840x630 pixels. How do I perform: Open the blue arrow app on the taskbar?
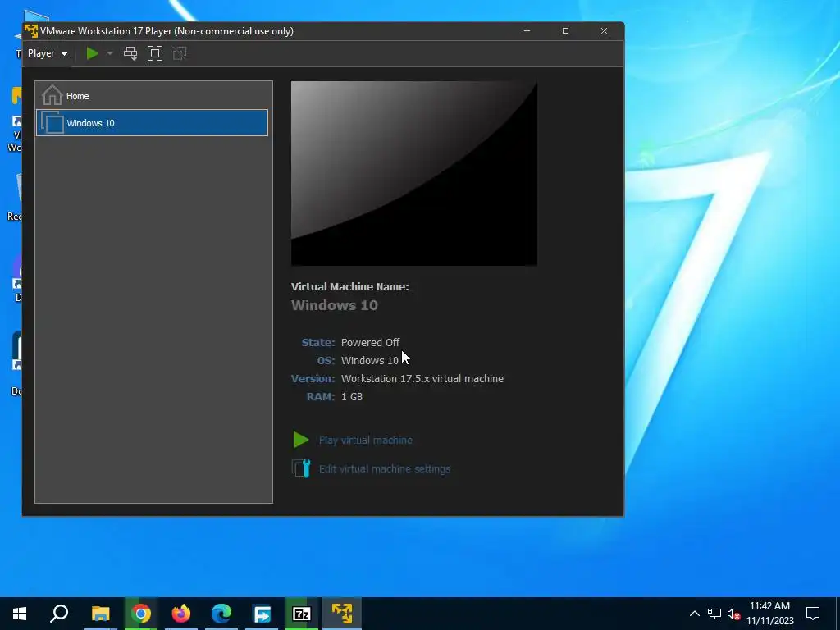pyautogui.click(x=262, y=614)
